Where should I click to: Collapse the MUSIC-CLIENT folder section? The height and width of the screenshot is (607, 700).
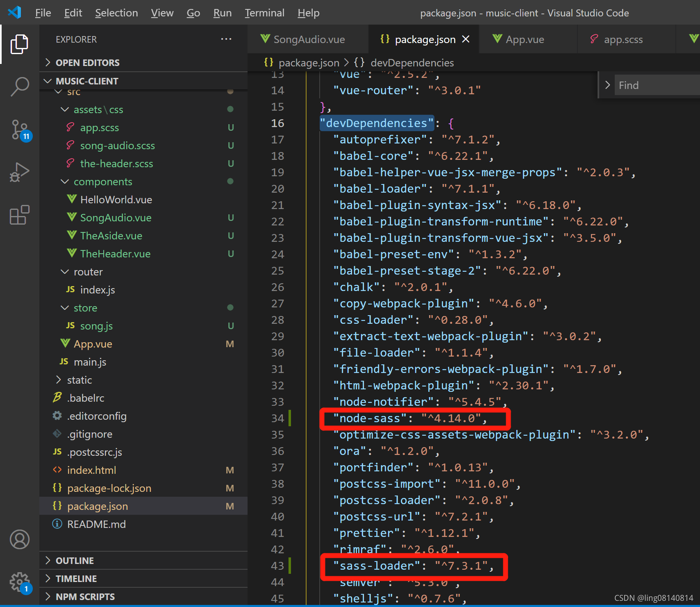pos(143,81)
